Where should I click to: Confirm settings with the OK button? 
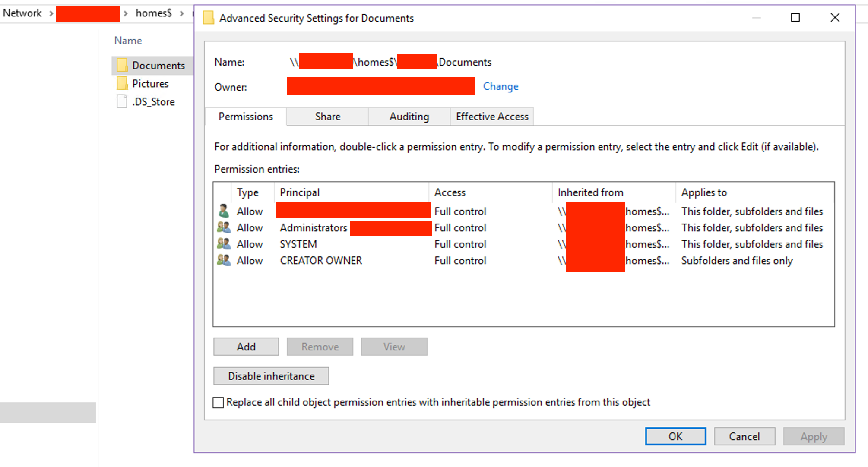(675, 436)
